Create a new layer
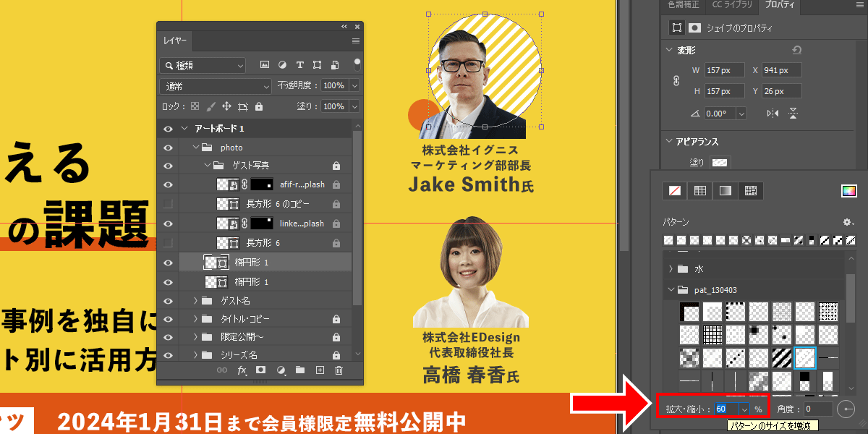Screen dimensions: 868x434 [319, 370]
